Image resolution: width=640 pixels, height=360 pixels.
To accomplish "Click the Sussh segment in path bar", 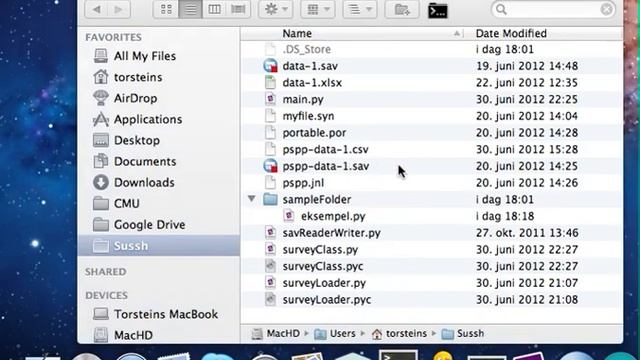I will point(463,334).
